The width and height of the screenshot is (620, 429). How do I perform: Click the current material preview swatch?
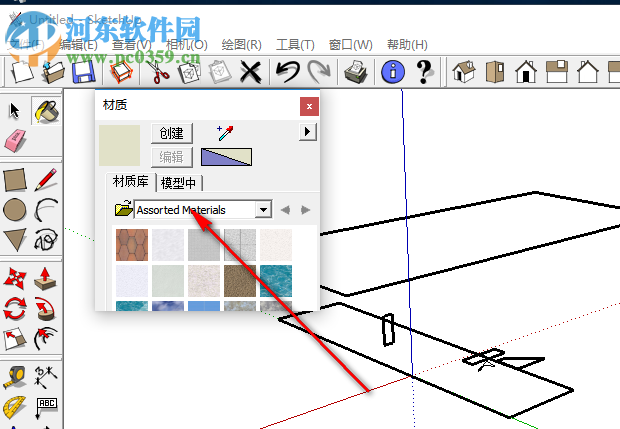click(x=119, y=146)
